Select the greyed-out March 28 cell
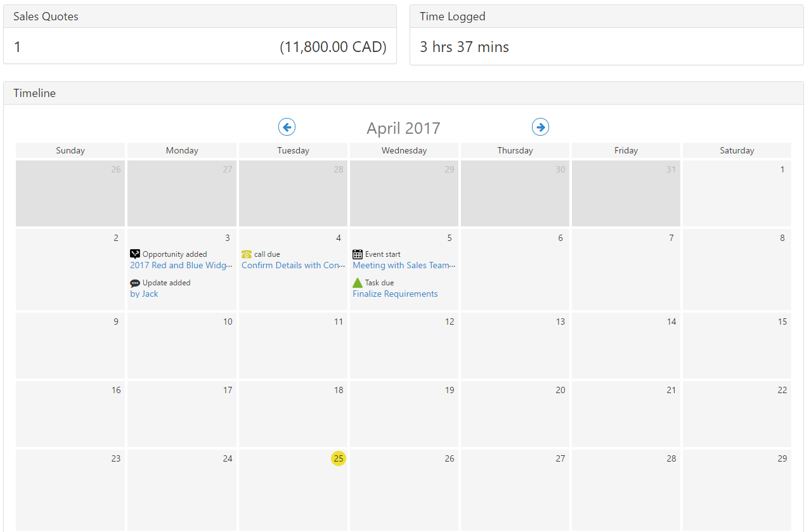 [294, 193]
